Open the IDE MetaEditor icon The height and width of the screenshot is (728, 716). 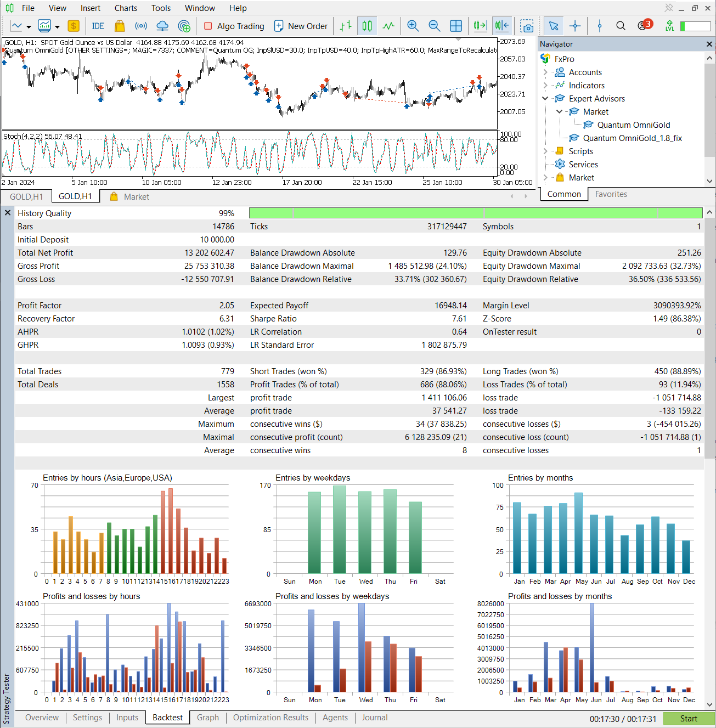point(98,26)
